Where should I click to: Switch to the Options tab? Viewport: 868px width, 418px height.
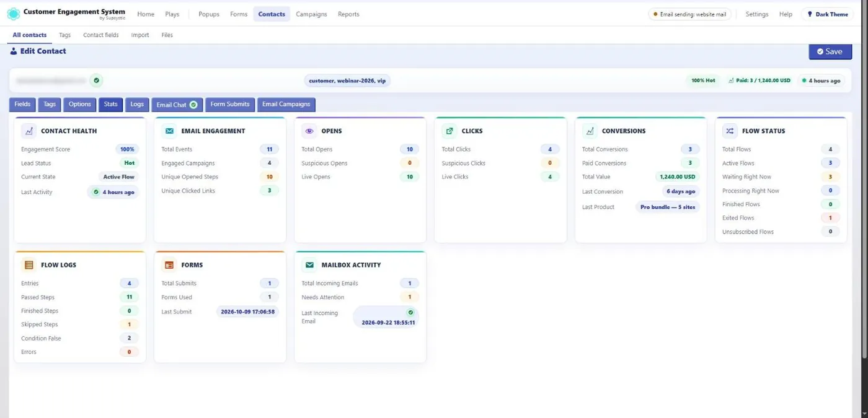point(80,105)
